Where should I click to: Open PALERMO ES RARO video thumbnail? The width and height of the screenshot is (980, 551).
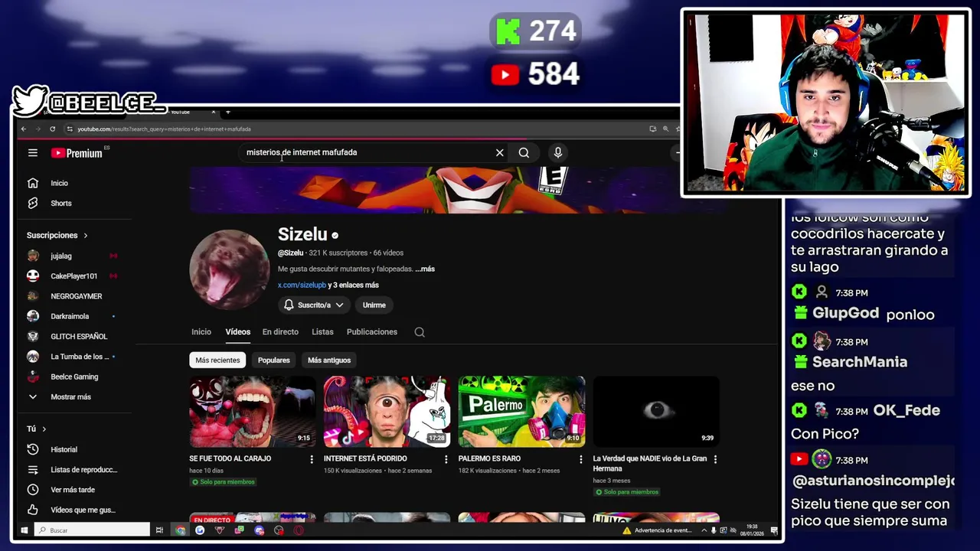coord(521,412)
